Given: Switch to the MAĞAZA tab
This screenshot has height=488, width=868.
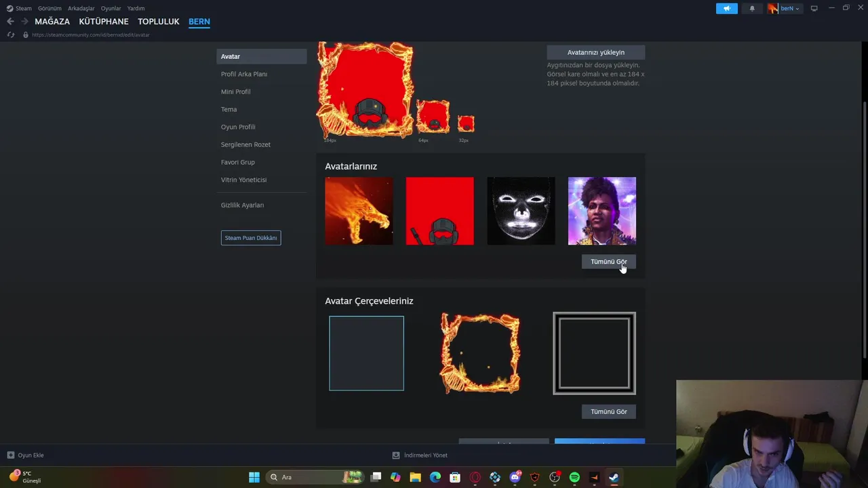Looking at the screenshot, I should 52,22.
